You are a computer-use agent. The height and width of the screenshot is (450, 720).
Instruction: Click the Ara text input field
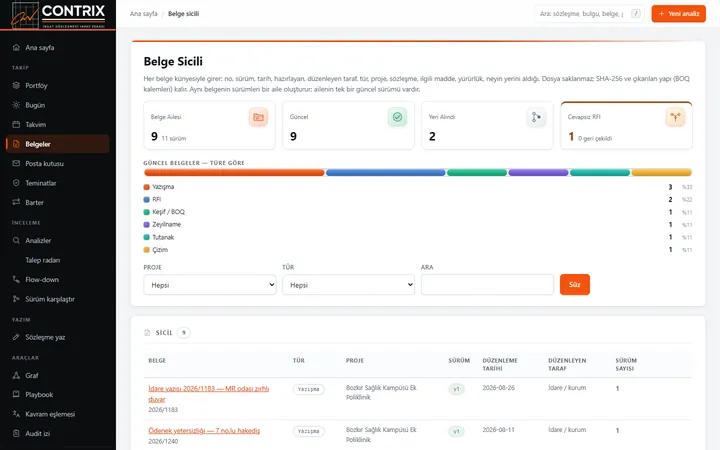point(487,285)
